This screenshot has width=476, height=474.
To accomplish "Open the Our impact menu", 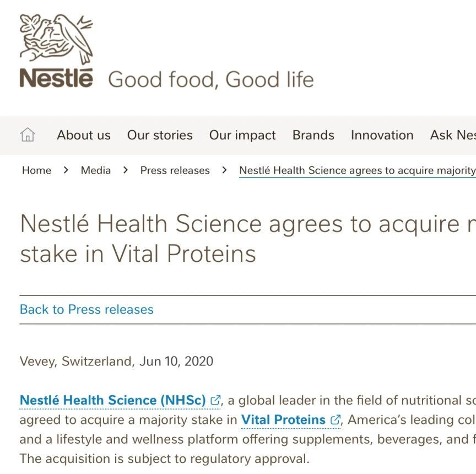I will [242, 135].
